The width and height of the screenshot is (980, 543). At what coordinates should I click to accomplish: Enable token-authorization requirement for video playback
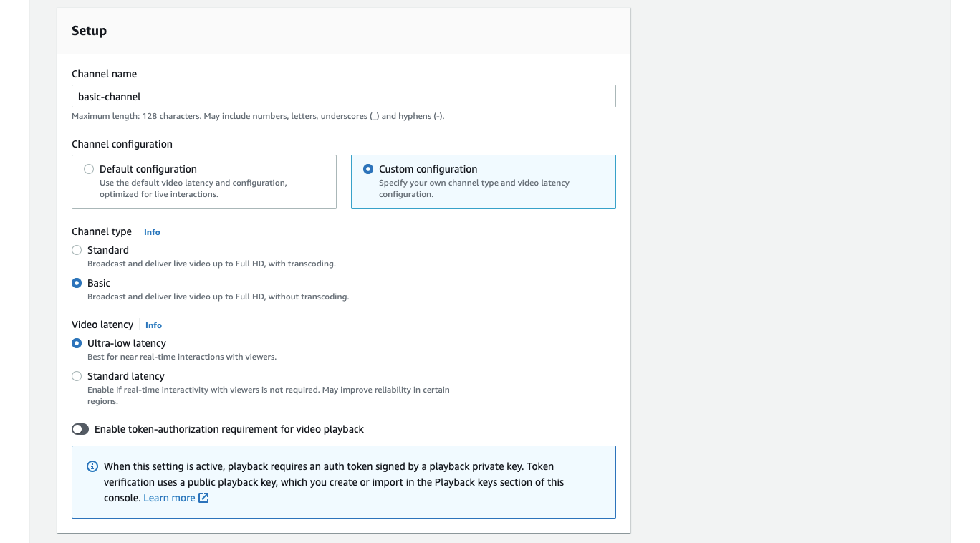click(x=80, y=429)
